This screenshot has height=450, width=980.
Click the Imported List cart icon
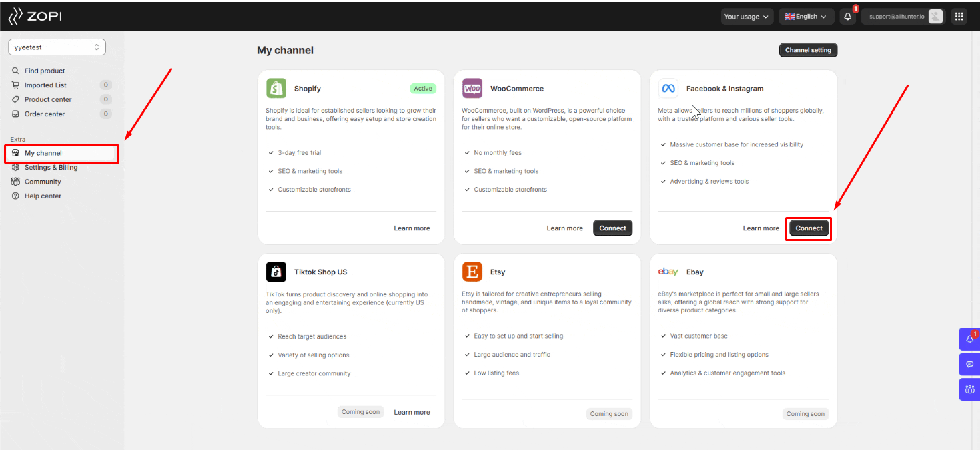pyautogui.click(x=15, y=85)
